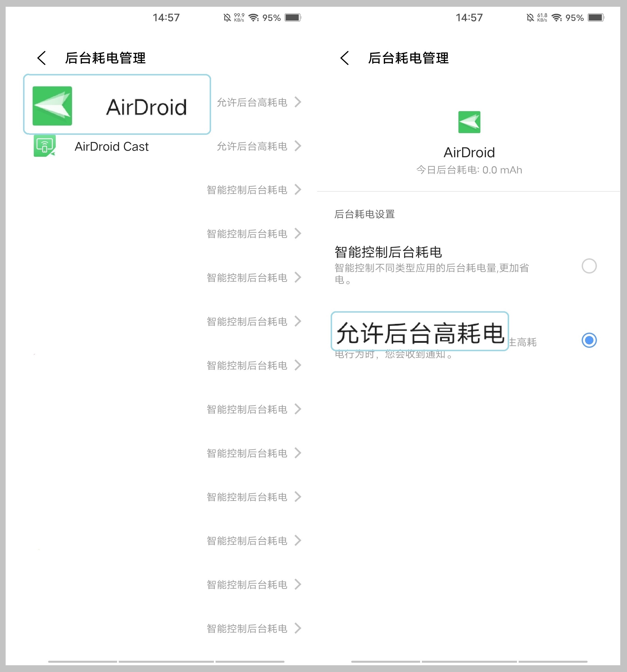Tap the back arrow on the right screen
Viewport: 627px width, 672px height.
(x=344, y=58)
